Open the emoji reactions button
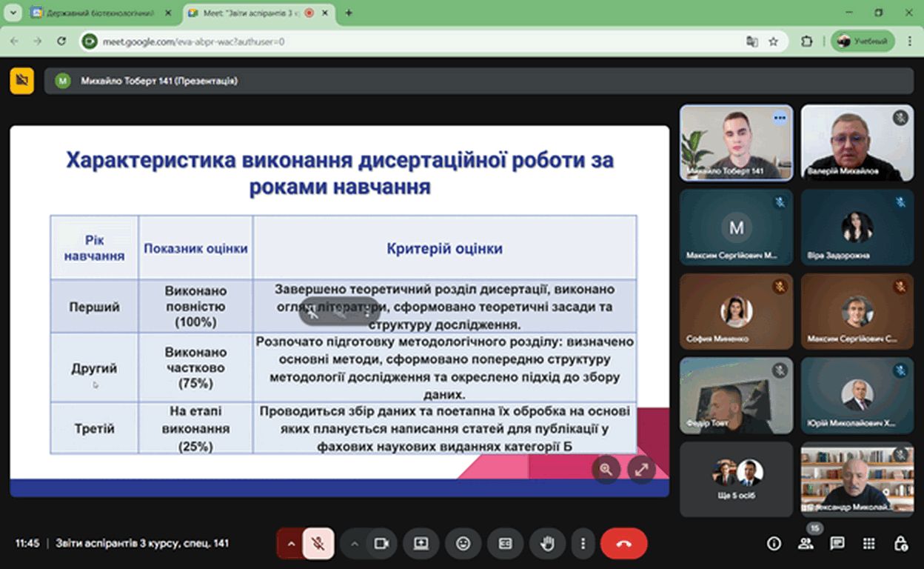This screenshot has width=924, height=569. pos(463,544)
